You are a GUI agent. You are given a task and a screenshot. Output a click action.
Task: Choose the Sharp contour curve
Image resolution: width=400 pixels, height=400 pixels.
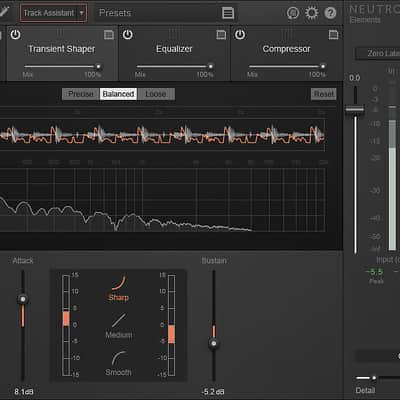[x=118, y=289]
